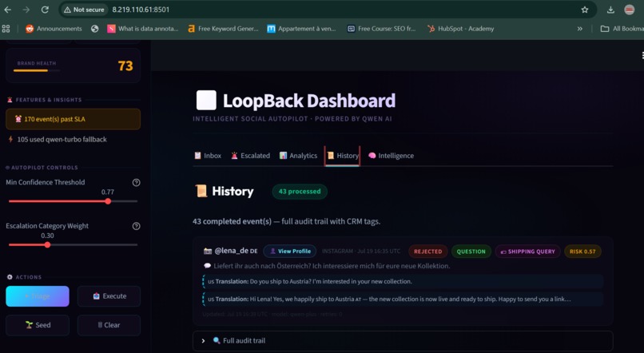Click the browser forward arrow

26,10
